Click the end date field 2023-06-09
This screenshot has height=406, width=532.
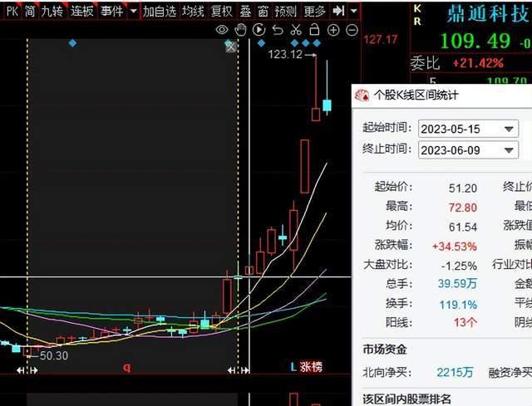click(468, 150)
